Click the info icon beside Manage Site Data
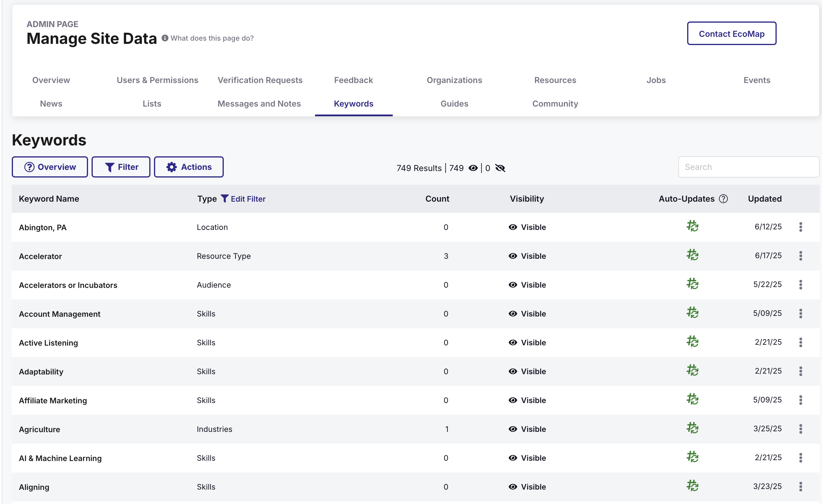The width and height of the screenshot is (822, 504). click(x=165, y=38)
